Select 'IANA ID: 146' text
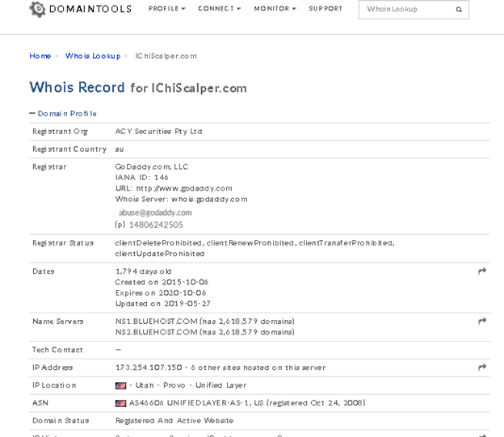 coord(142,177)
